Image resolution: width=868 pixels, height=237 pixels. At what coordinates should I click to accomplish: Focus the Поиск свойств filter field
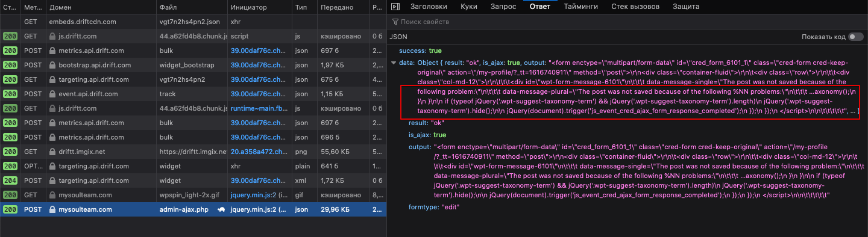coord(627,22)
